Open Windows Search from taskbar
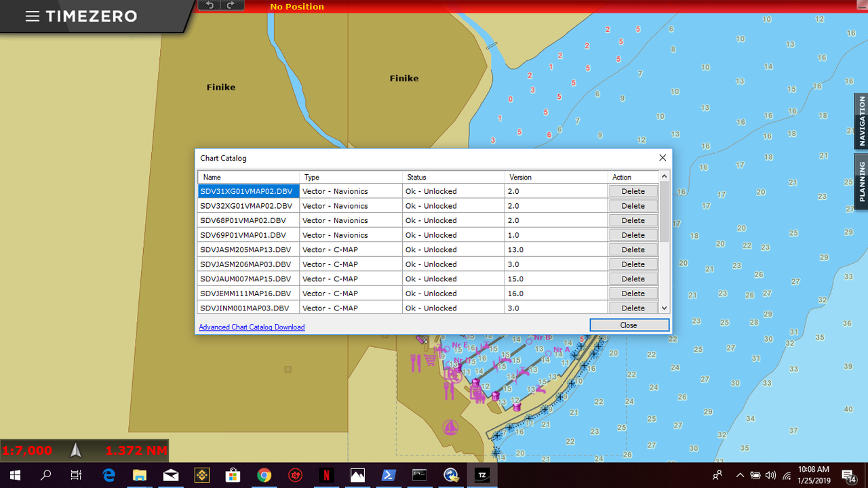 (x=45, y=475)
